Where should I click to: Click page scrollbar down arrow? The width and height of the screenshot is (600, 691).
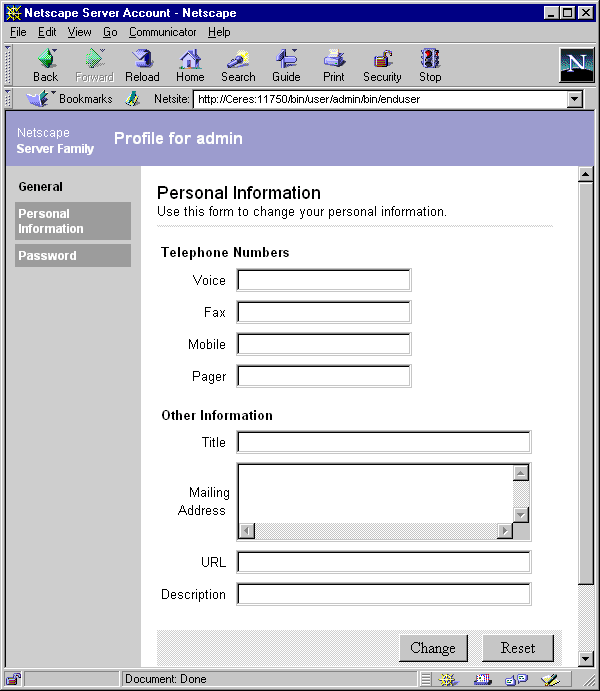[585, 659]
